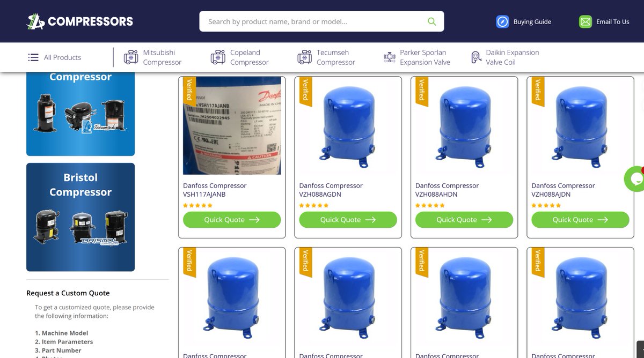Viewport: 644px width, 358px height.
Task: Click the Copeland Compressor category icon
Action: 218,57
